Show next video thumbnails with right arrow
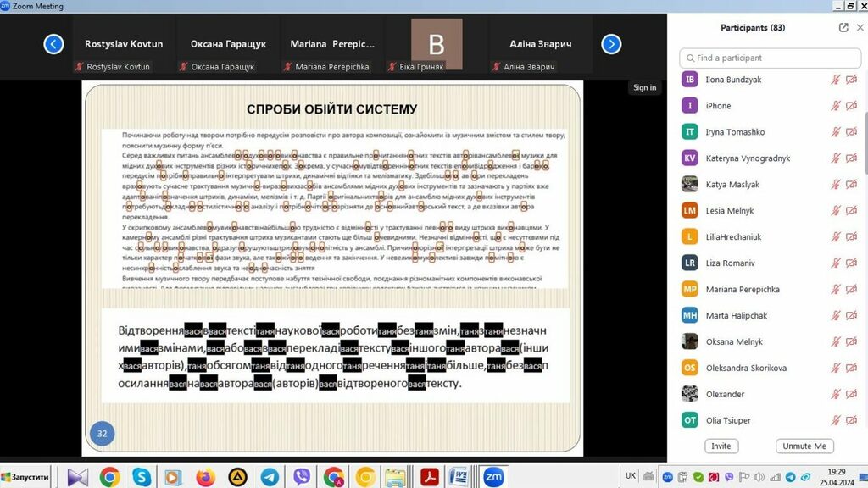Screen dimensions: 868x488 tap(611, 44)
